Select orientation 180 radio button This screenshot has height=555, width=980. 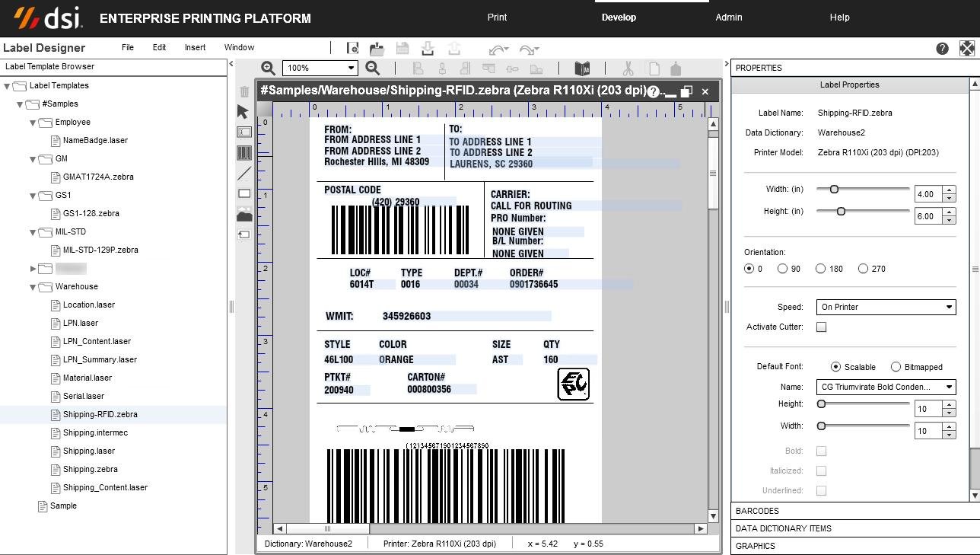point(820,269)
